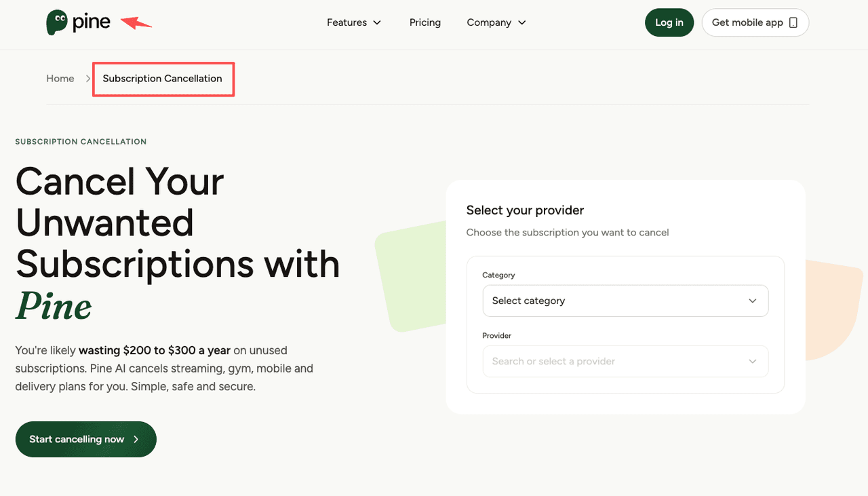Click the Home breadcrumb link
The image size is (868, 496).
60,78
